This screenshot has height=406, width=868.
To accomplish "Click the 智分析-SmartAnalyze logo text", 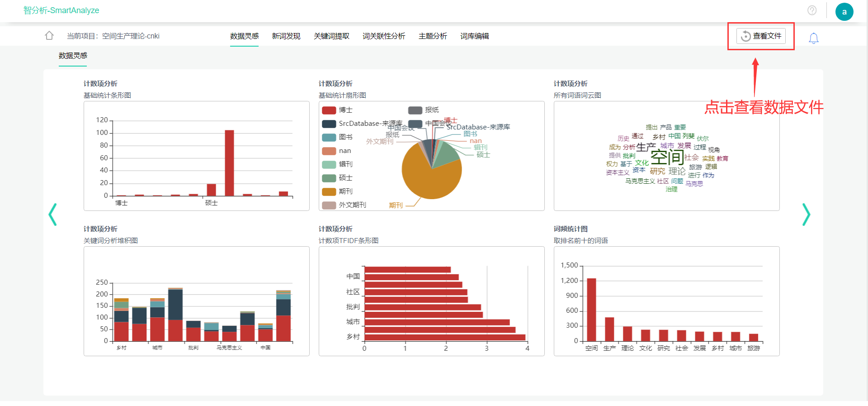I will click(61, 10).
